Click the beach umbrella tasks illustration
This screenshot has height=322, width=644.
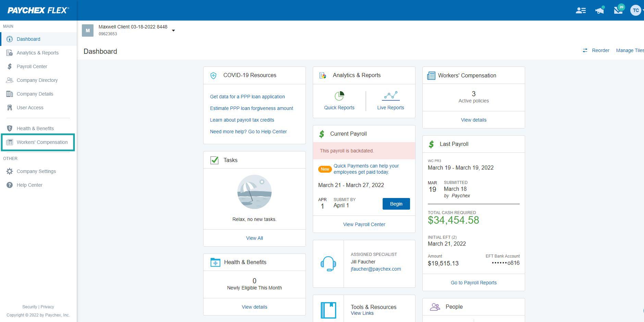click(x=255, y=192)
